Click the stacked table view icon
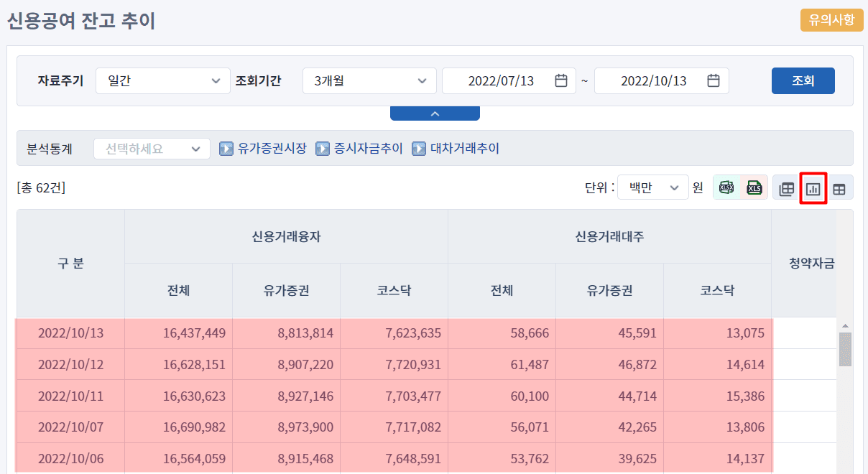 coord(787,190)
